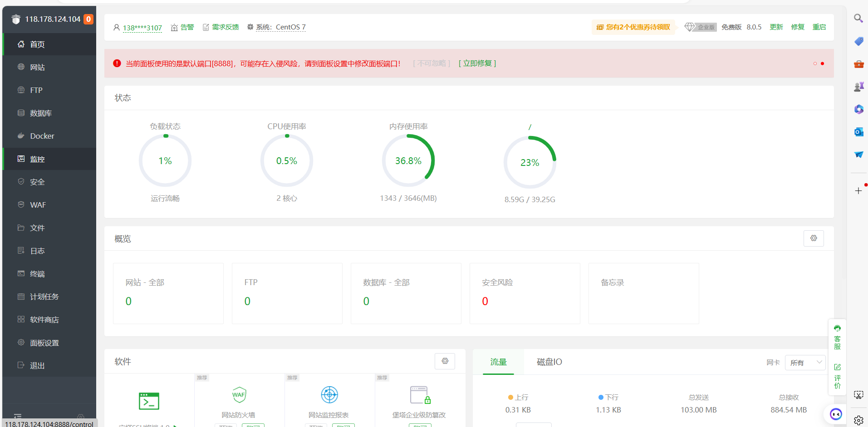Open the overview settings gear icon
Image resolution: width=868 pixels, height=427 pixels.
(x=814, y=238)
